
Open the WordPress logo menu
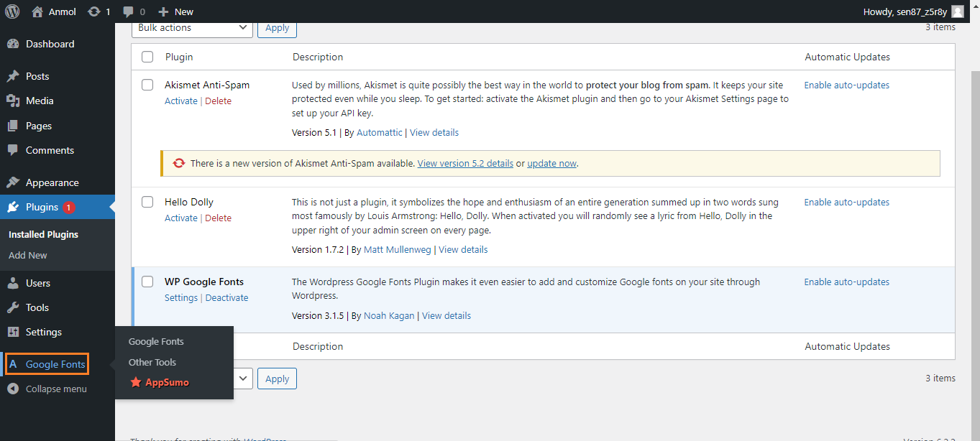pos(11,11)
